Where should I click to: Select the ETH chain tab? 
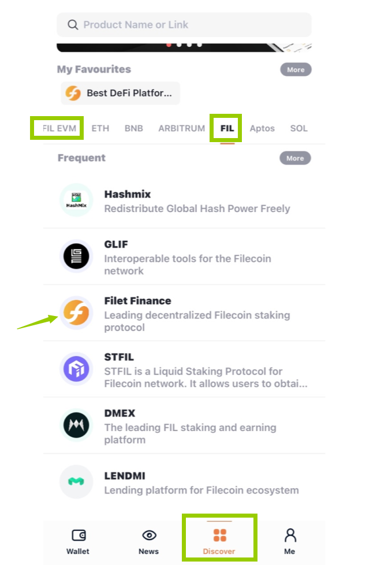[x=100, y=128]
